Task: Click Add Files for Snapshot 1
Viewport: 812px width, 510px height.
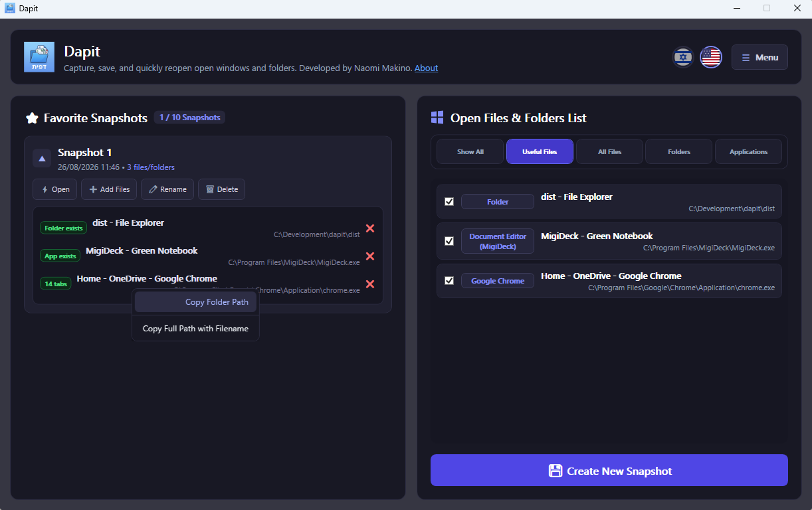Action: pyautogui.click(x=109, y=189)
